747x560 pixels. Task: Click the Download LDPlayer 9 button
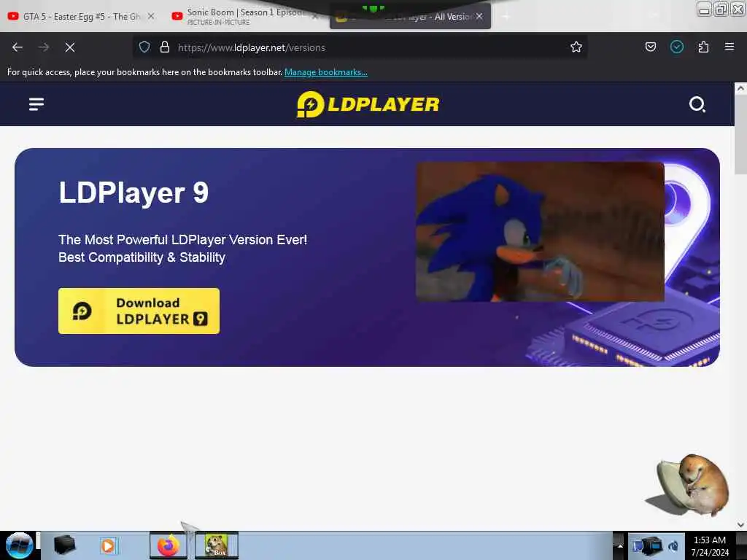(x=139, y=311)
